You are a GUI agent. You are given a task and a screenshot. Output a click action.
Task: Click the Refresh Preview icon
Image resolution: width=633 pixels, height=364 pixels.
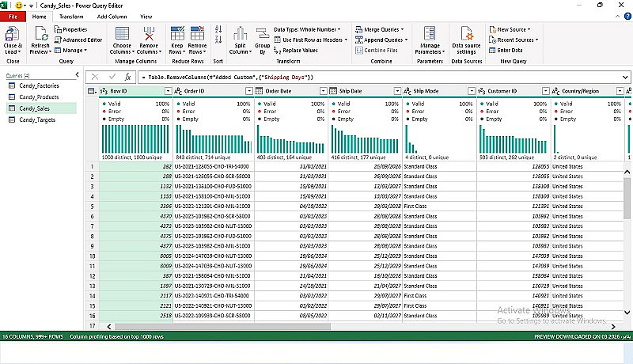(40, 33)
